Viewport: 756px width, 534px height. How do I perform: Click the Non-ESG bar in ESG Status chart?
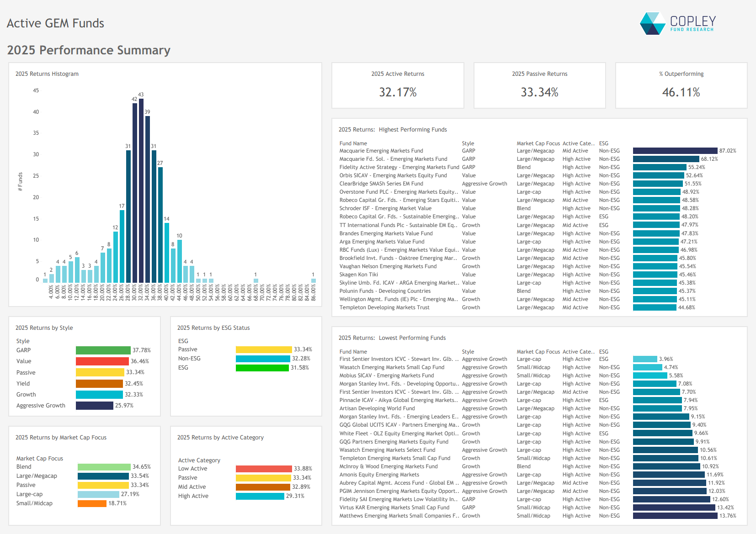(x=263, y=359)
